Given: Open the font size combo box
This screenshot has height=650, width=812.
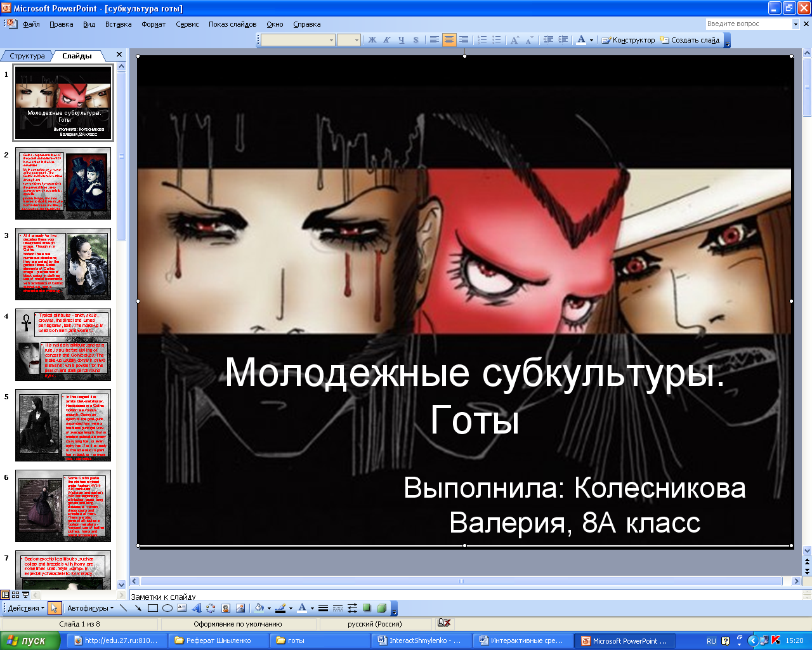Looking at the screenshot, I should 349,40.
